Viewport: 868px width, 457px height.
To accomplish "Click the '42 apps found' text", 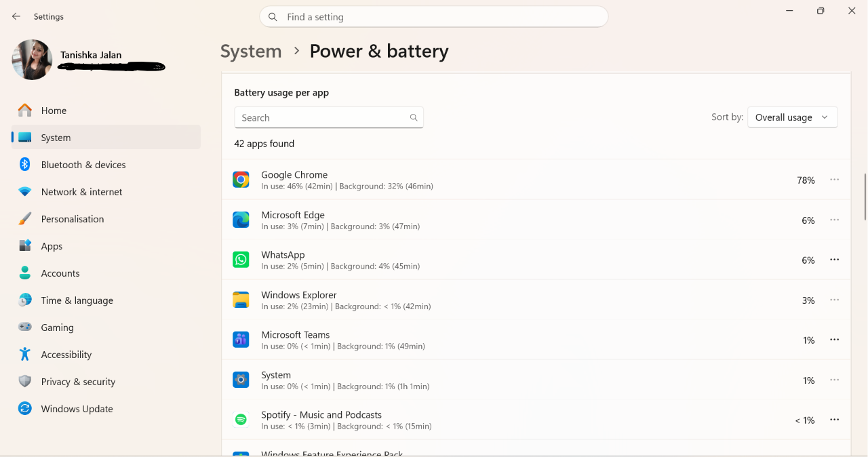I will (264, 144).
